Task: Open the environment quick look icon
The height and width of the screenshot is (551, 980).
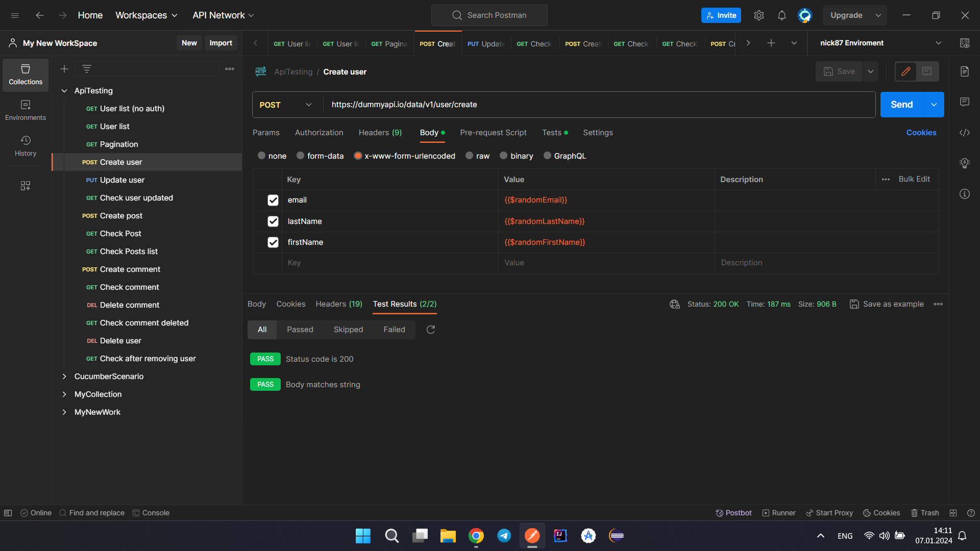Action: click(965, 43)
